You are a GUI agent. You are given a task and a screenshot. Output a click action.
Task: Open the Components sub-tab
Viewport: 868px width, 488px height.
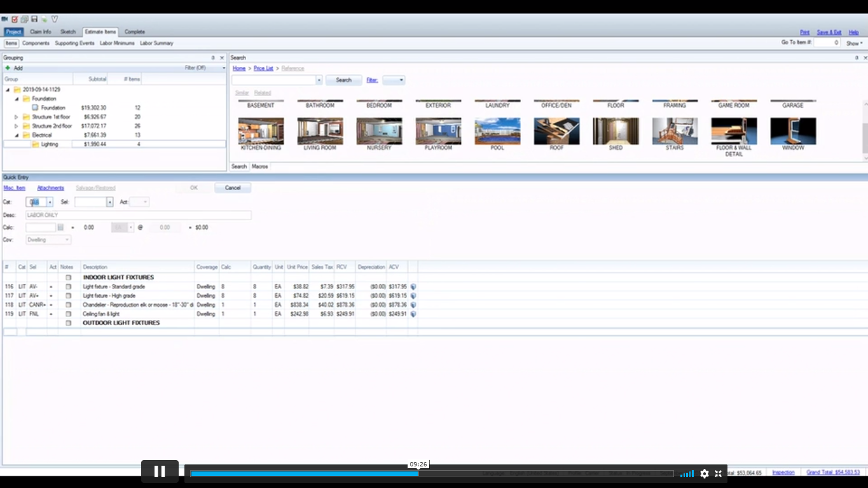tap(36, 43)
